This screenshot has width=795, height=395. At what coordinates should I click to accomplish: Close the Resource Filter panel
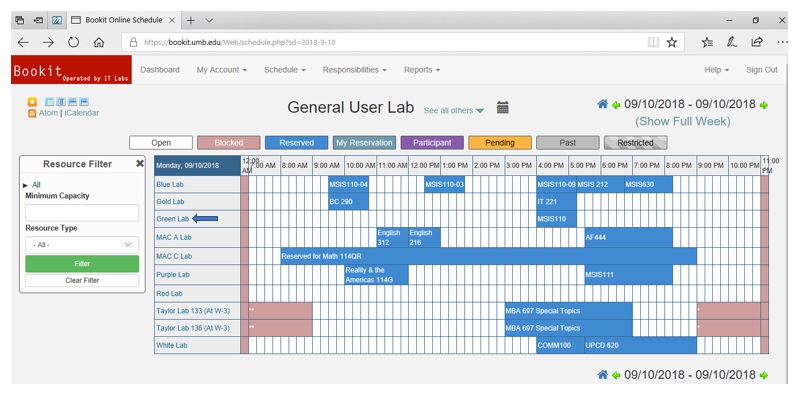click(x=140, y=163)
